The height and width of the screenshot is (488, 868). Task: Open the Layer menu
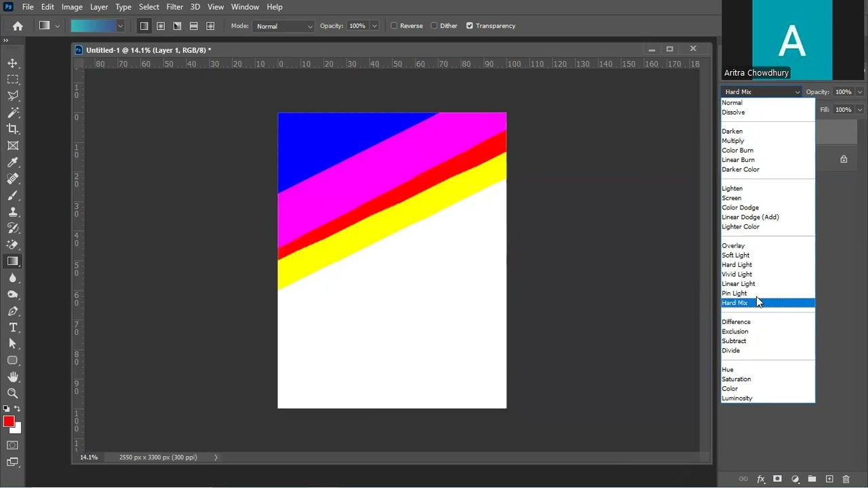[x=99, y=7]
